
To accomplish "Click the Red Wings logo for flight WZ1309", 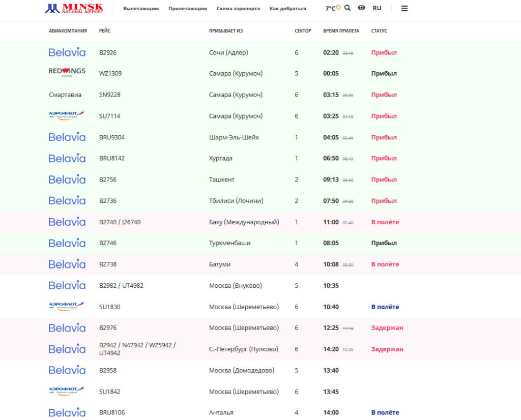I will pyautogui.click(x=67, y=72).
